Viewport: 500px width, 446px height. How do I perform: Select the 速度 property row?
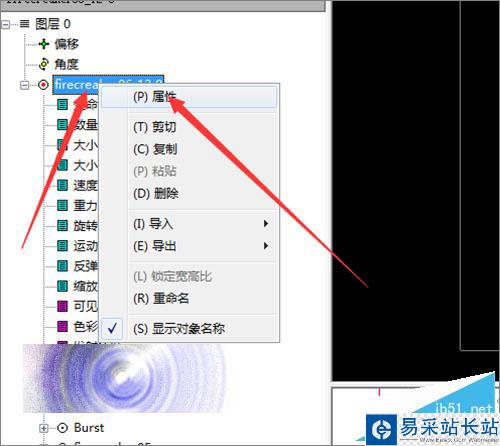coord(86,185)
